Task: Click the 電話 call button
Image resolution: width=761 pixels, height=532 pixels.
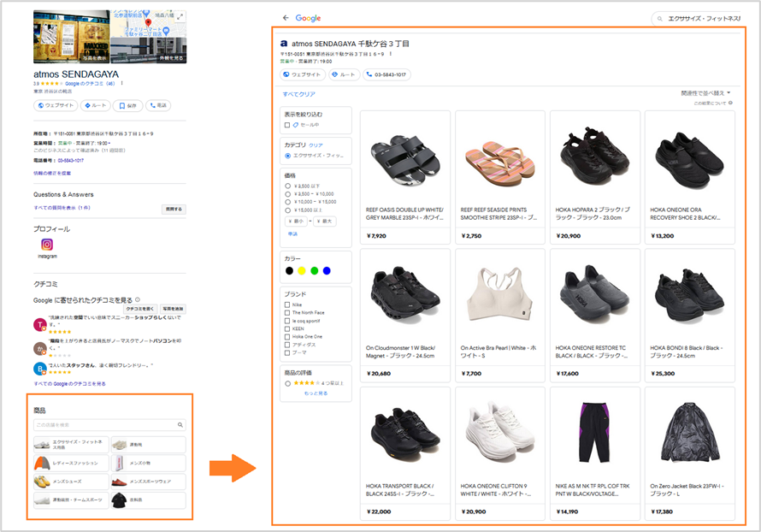Action: coord(158,105)
